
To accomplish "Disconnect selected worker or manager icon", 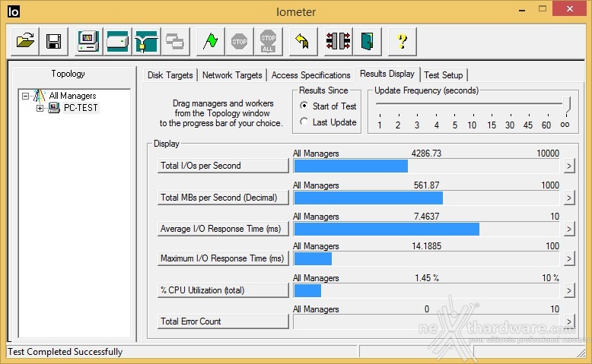I will click(x=338, y=42).
